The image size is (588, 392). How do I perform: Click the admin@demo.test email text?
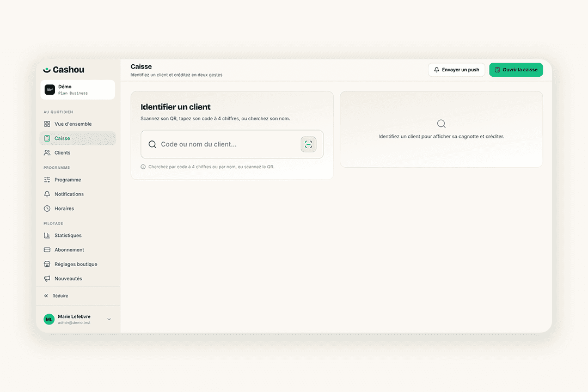[x=74, y=323]
